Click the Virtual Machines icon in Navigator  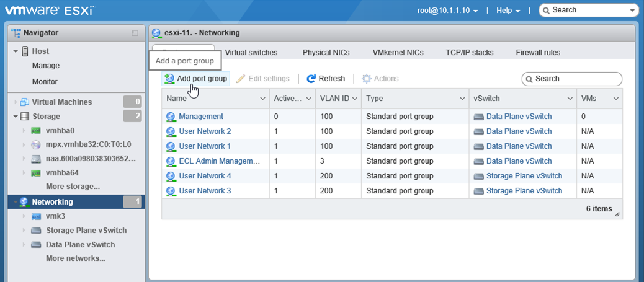click(25, 102)
